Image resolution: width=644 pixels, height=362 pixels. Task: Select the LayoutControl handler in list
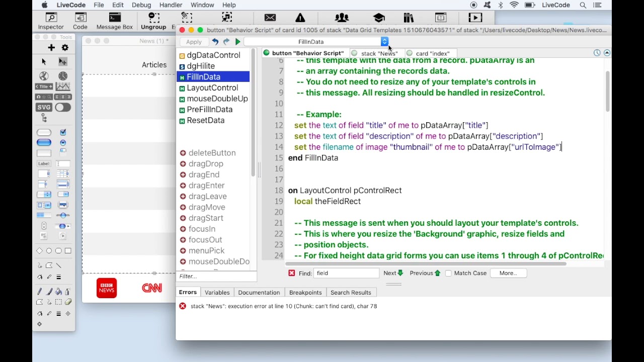pos(213,88)
